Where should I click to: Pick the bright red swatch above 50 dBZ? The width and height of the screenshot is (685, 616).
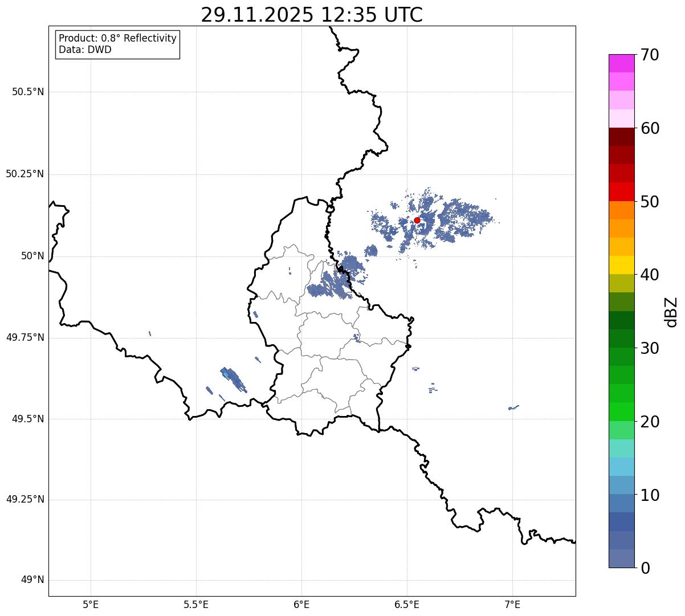pos(621,192)
